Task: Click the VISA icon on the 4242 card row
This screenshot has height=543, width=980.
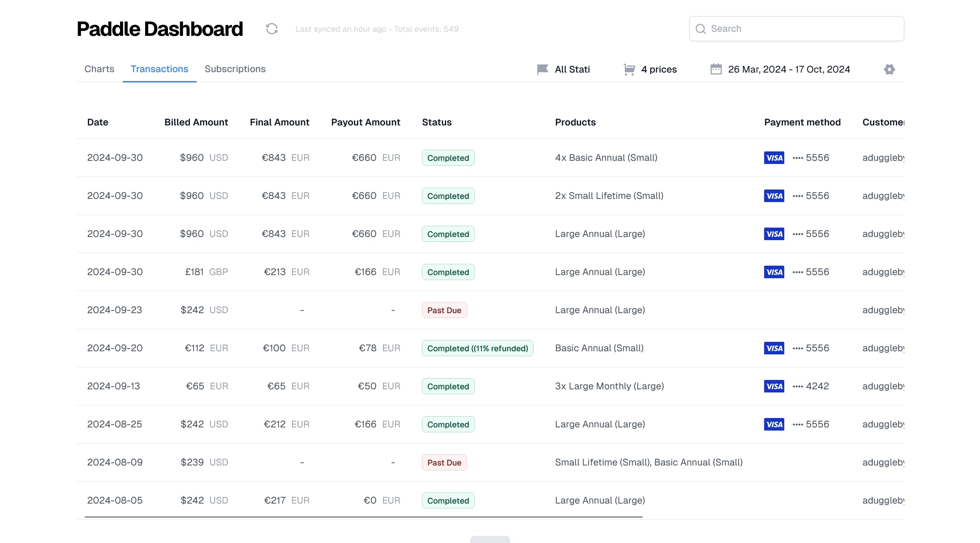Action: (774, 386)
